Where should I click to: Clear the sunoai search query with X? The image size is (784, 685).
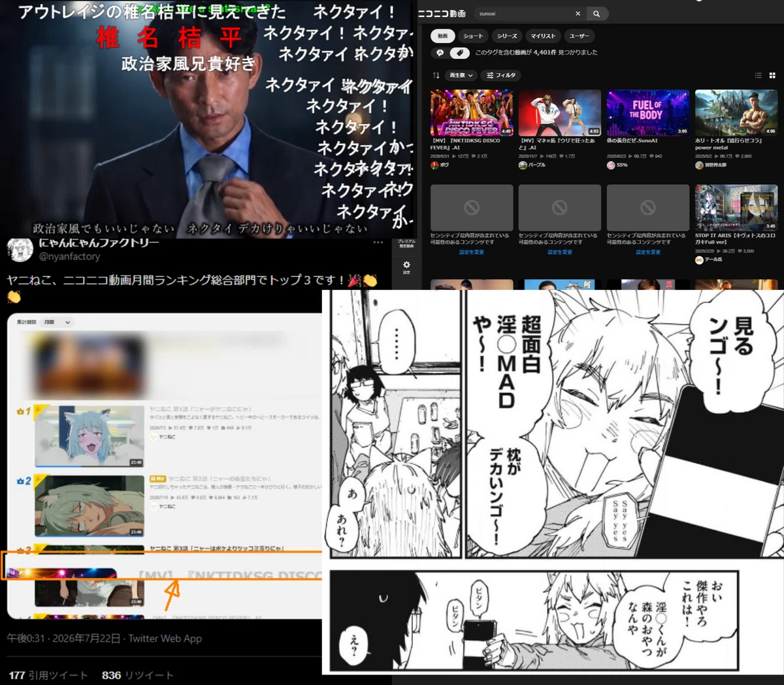578,13
